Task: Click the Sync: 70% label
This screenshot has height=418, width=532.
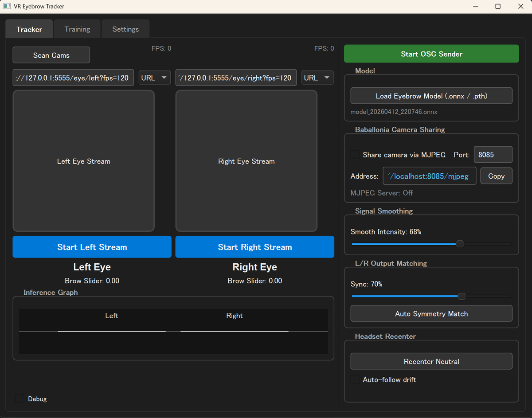Action: click(x=366, y=284)
